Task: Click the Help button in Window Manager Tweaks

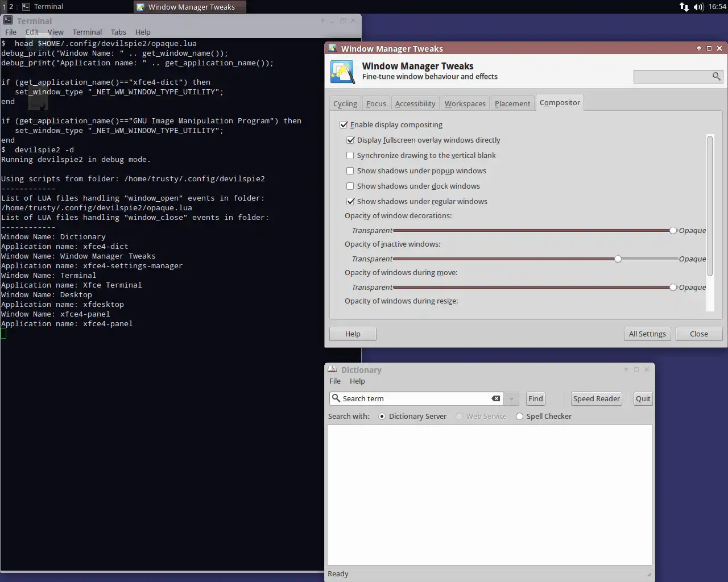Action: [x=353, y=334]
